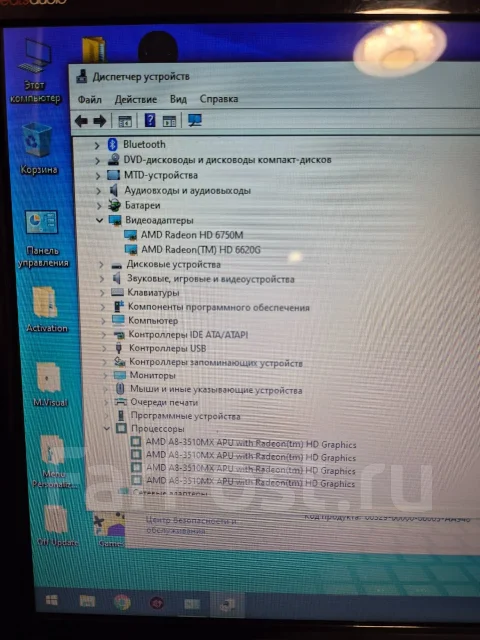Launch Chrome from the taskbar
This screenshot has width=480, height=640.
click(x=122, y=602)
